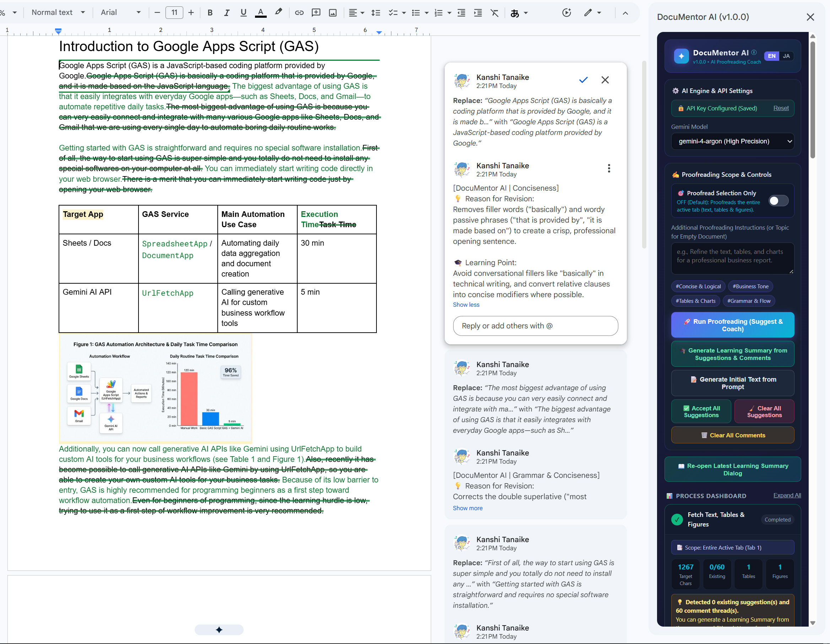Click the clear formatting icon
Screen dimensions: 830x644
coord(494,12)
